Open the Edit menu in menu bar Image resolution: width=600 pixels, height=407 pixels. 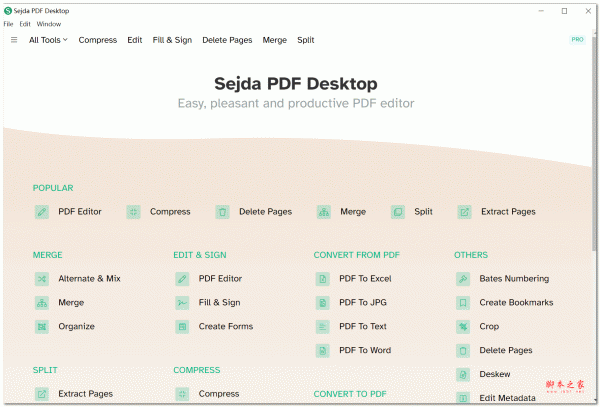click(x=25, y=23)
